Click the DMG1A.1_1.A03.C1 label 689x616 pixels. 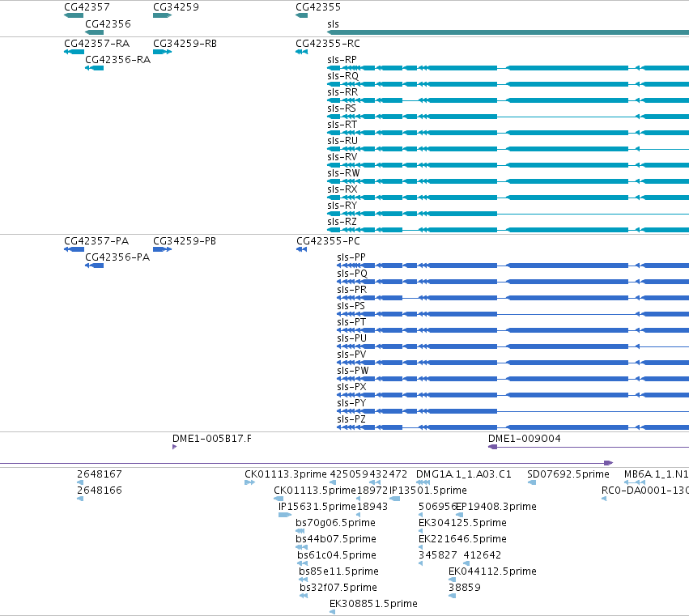point(464,474)
